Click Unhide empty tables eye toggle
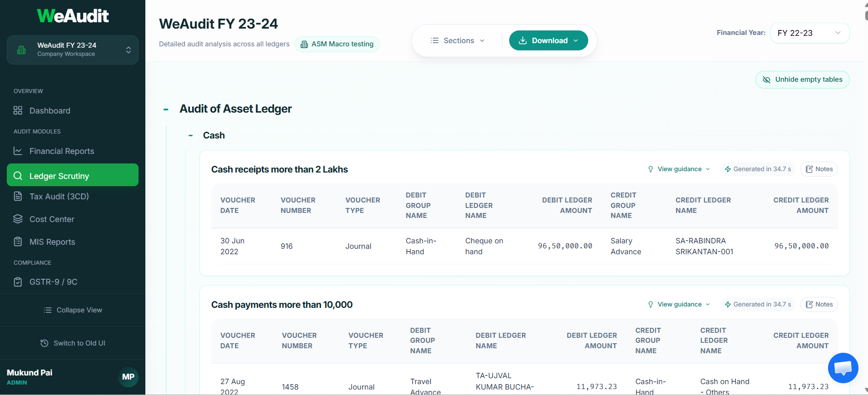The height and width of the screenshot is (395, 868). 767,79
